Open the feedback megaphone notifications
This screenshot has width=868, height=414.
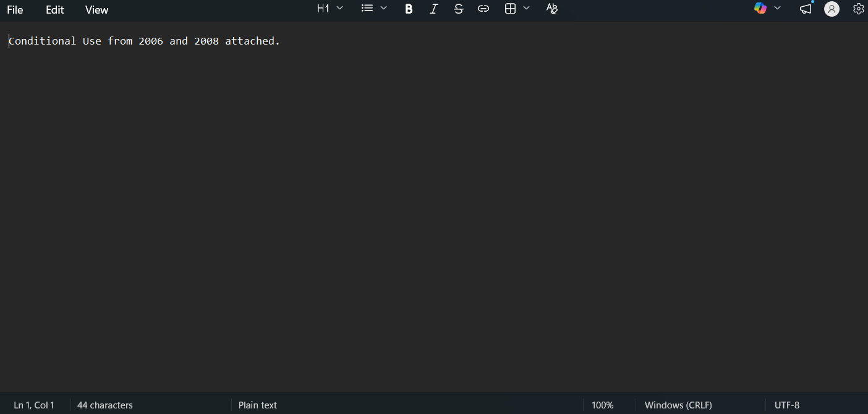click(x=805, y=9)
